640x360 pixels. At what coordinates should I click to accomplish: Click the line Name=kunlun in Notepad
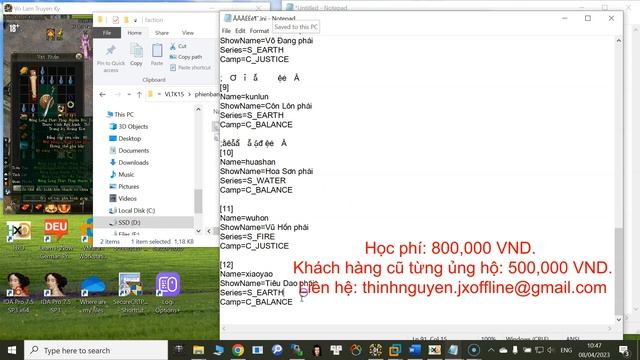coord(244,97)
